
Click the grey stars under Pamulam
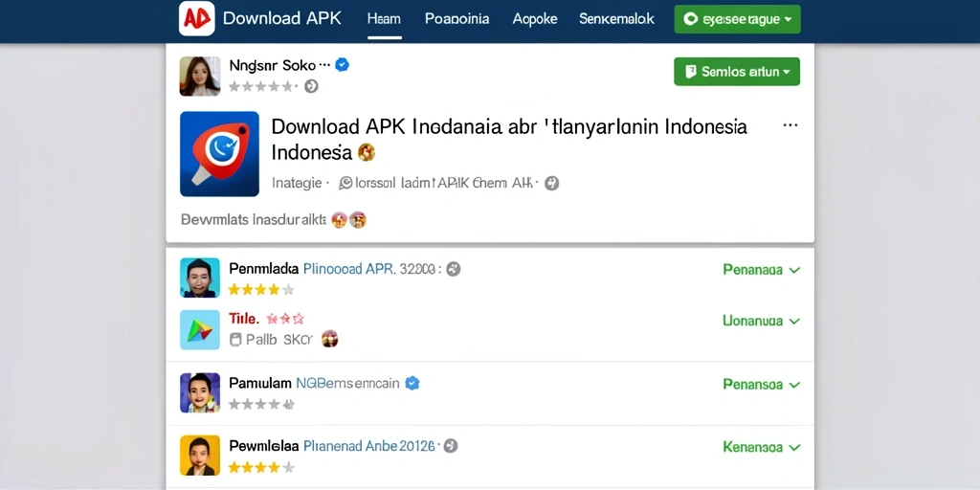click(261, 405)
